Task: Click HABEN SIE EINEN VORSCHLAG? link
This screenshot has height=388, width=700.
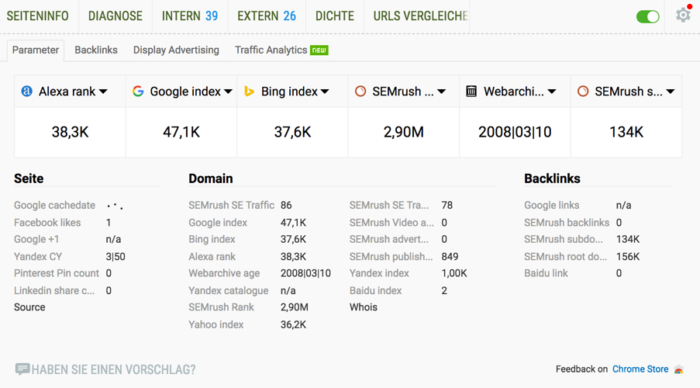Action: tap(113, 370)
